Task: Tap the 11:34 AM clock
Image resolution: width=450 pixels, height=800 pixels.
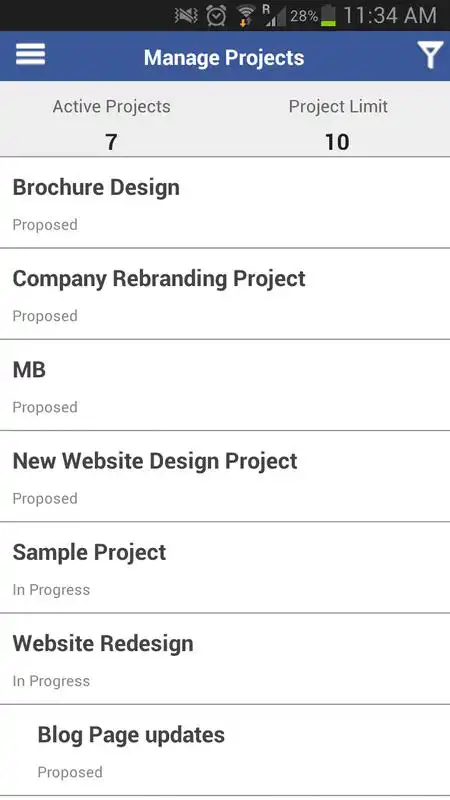Action: point(390,16)
